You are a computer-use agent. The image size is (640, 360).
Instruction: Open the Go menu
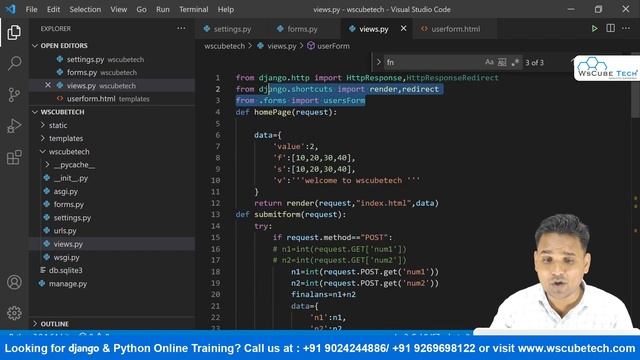[141, 9]
